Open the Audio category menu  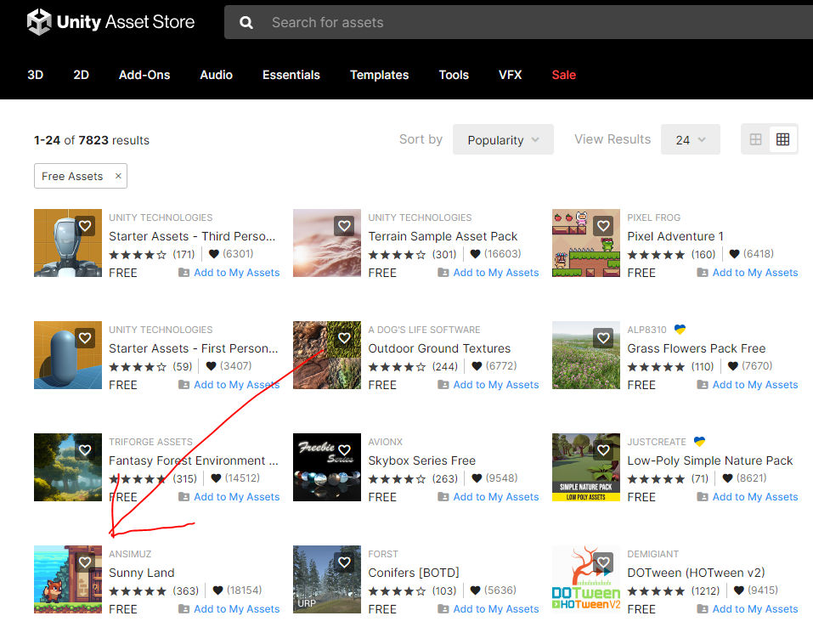tap(217, 75)
